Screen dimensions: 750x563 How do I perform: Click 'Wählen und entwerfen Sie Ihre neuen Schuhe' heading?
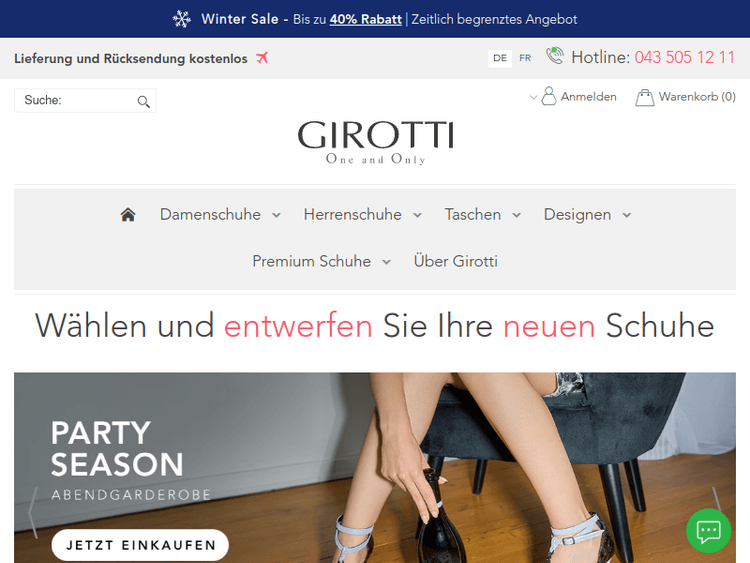pyautogui.click(x=375, y=326)
